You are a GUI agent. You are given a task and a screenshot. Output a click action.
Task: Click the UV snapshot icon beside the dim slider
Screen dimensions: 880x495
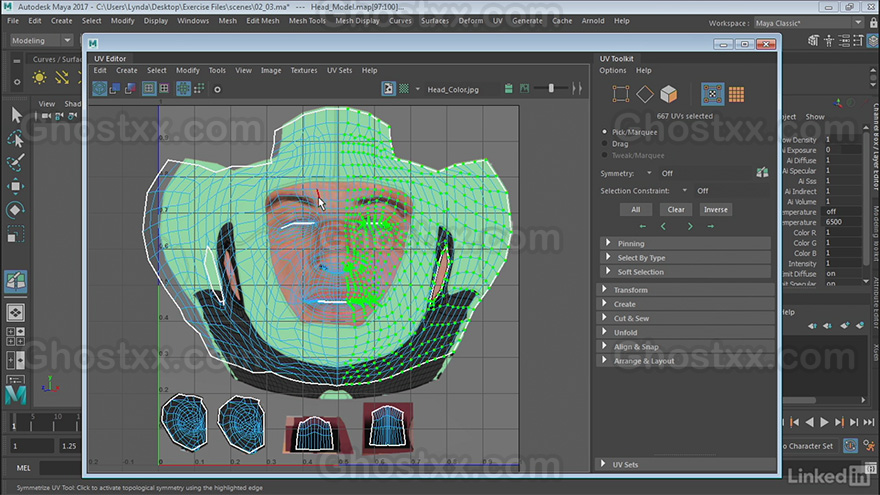(x=524, y=89)
